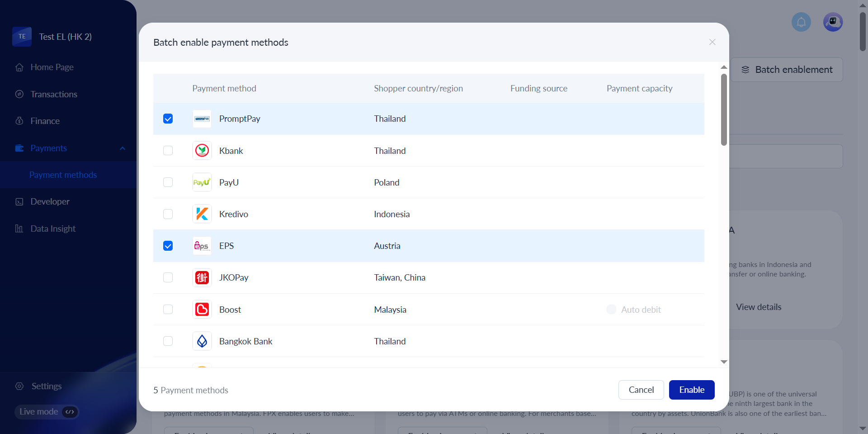
Task: Click the Kredivo logo icon
Action: [x=202, y=214]
